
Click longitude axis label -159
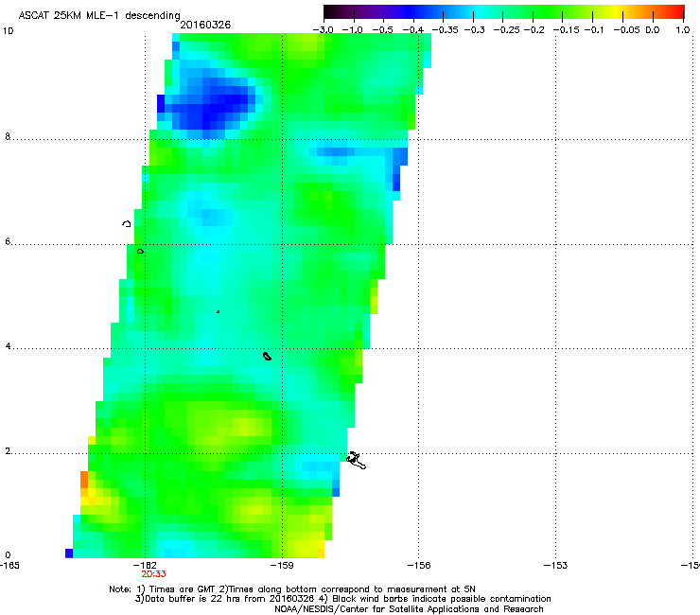tap(283, 566)
